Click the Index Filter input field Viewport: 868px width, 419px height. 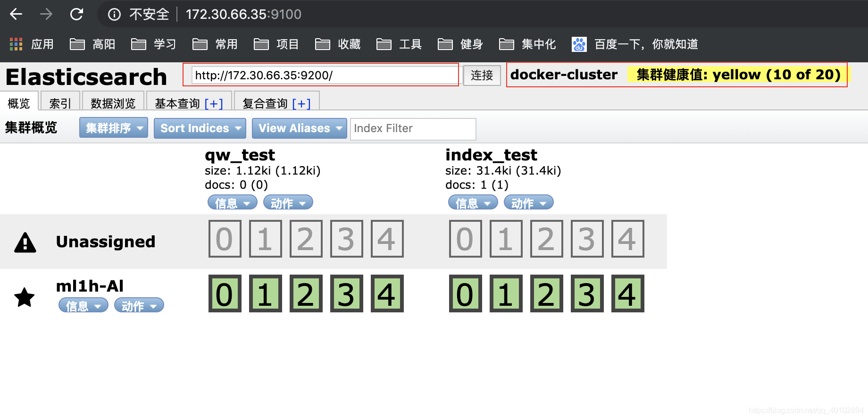pos(413,129)
